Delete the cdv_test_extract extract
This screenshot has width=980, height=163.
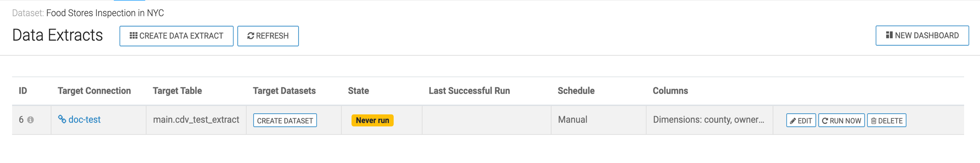886,121
